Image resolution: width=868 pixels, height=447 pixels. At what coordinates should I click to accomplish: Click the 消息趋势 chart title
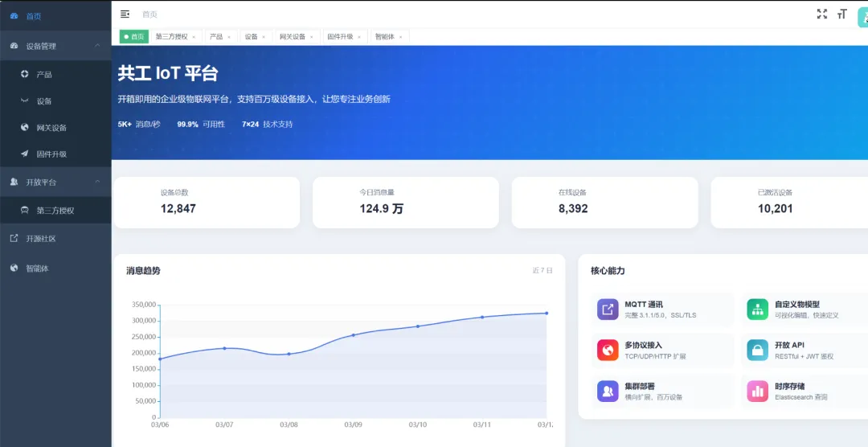[143, 271]
